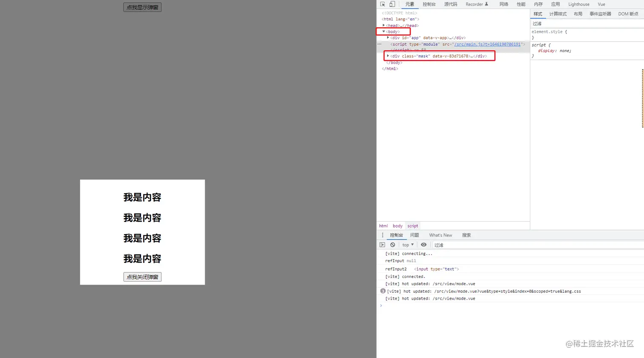Open the 布局 pane tab
644x358 pixels.
coord(578,14)
